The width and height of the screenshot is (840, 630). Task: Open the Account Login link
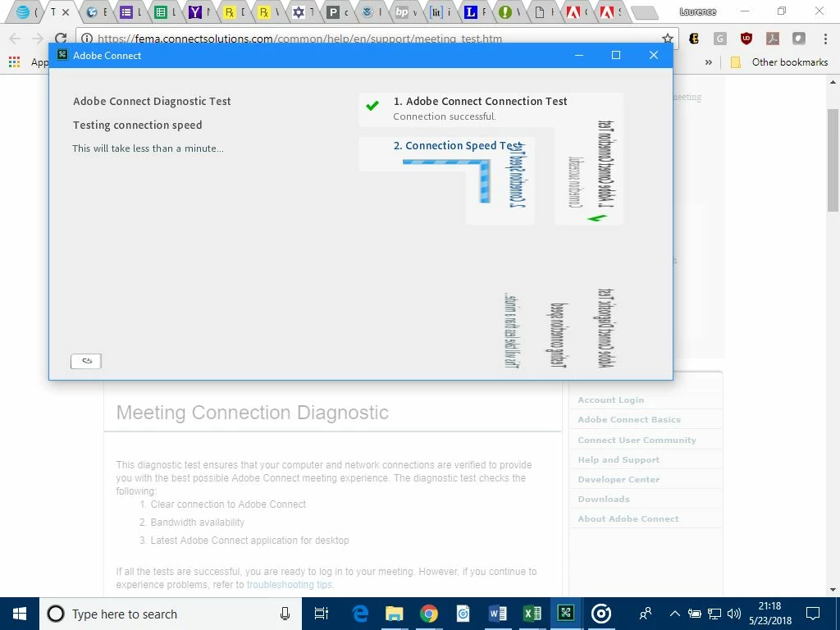pyautogui.click(x=611, y=400)
